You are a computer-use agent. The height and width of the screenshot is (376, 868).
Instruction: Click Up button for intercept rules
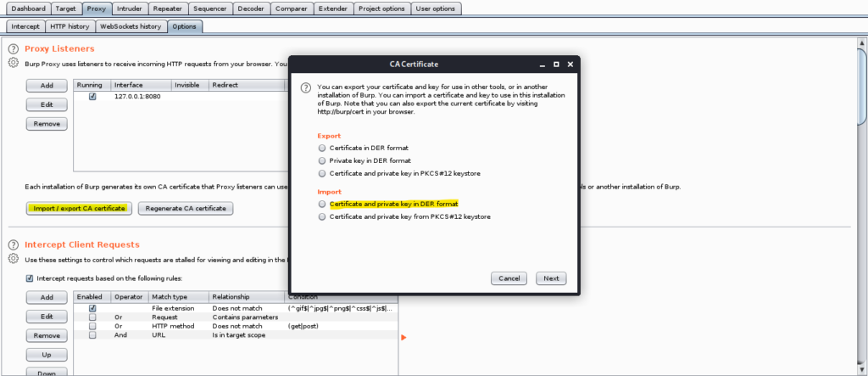47,355
